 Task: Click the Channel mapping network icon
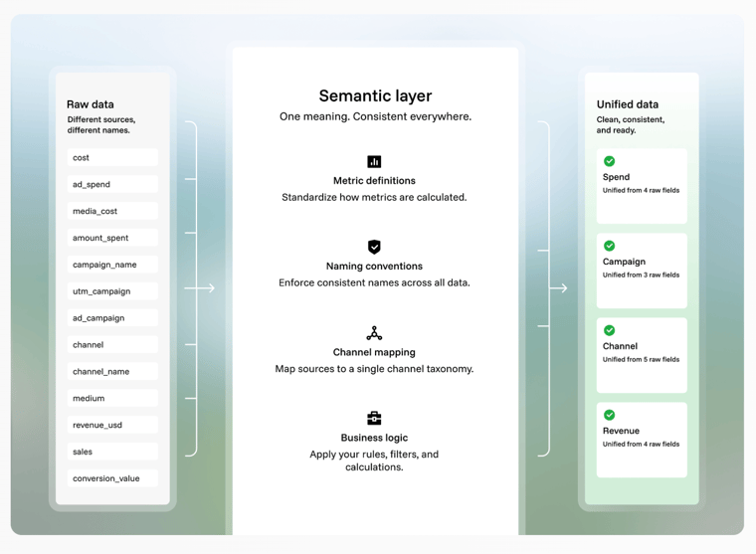click(x=374, y=332)
